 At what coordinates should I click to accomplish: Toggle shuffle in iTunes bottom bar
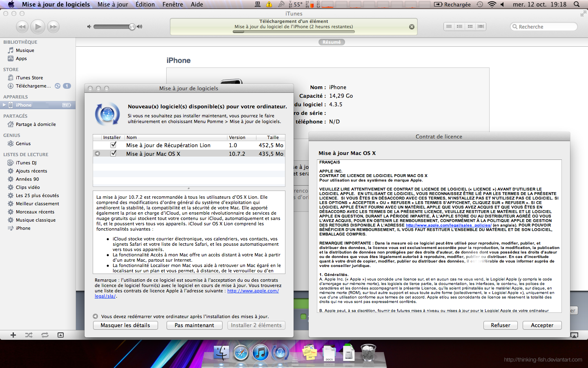tap(29, 335)
